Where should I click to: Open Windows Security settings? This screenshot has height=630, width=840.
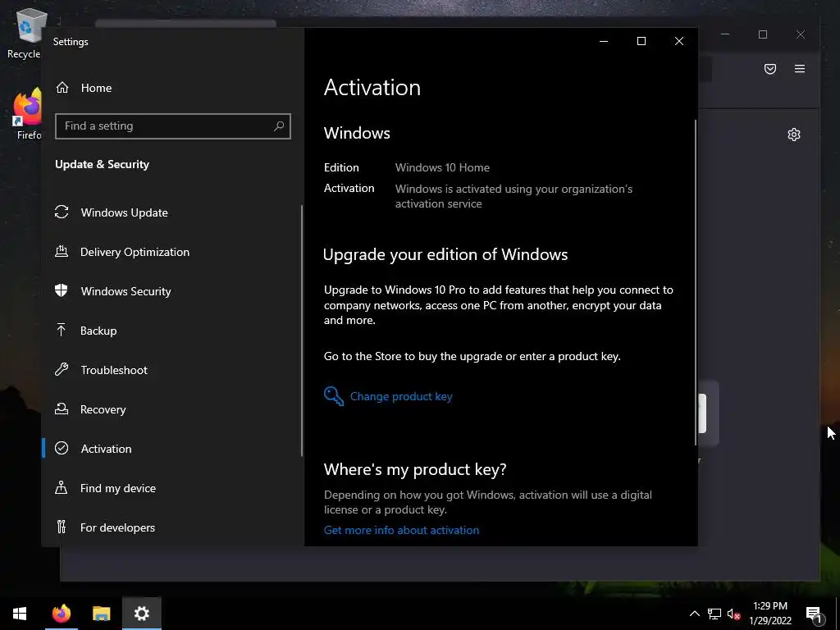click(171, 291)
